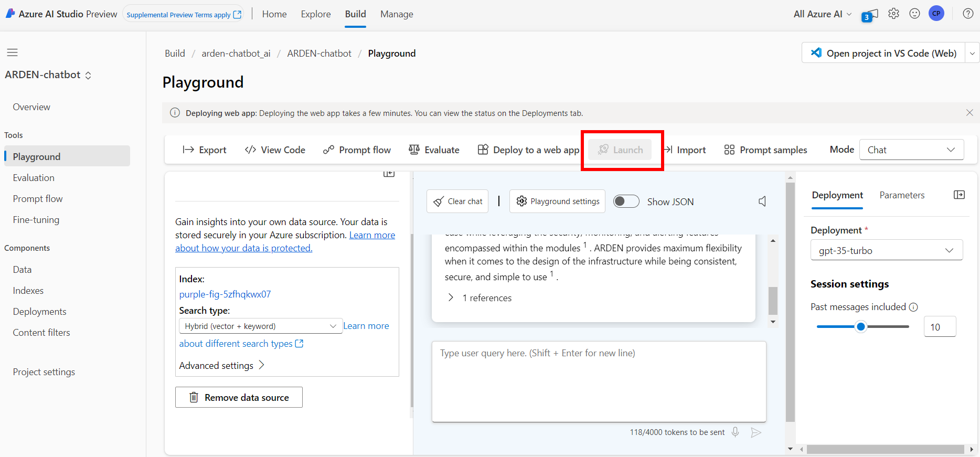
Task: Open the purple-fig-5zfhqkwx07 index link
Action: (225, 294)
